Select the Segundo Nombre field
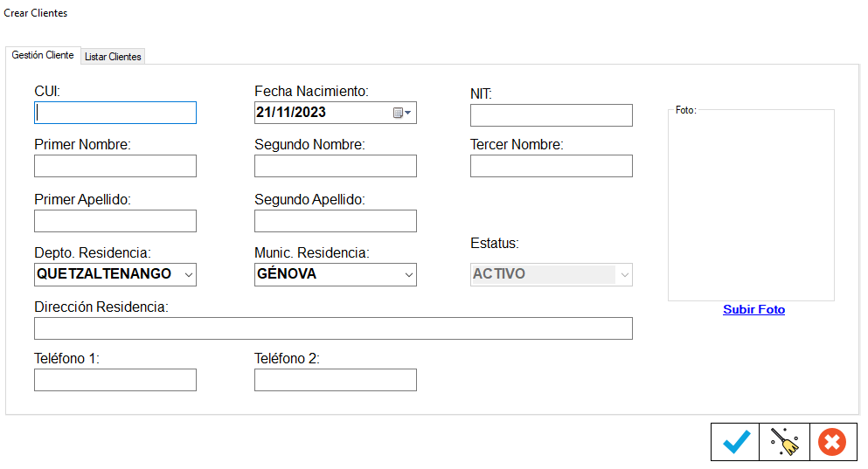The image size is (868, 469). click(335, 166)
